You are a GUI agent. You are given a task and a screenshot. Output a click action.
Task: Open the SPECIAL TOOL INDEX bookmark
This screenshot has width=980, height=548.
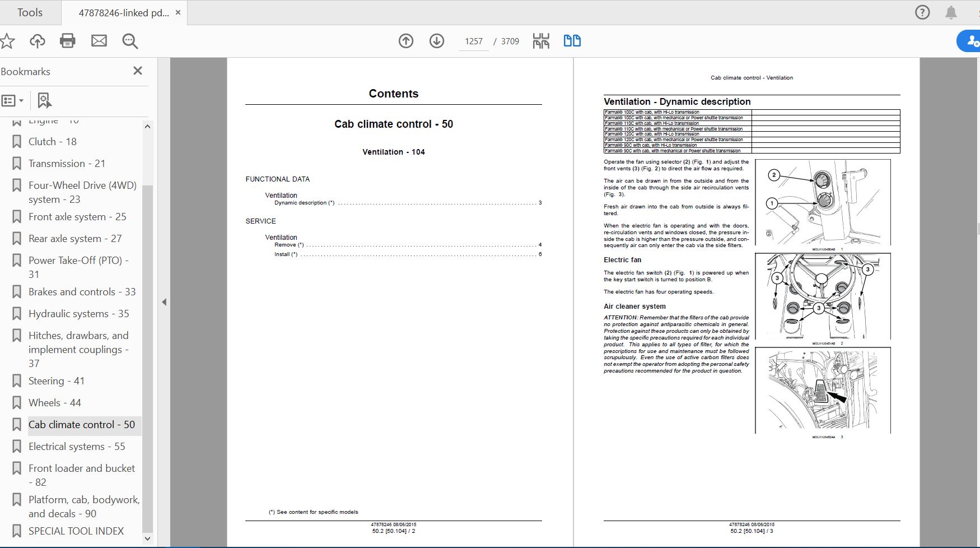pyautogui.click(x=76, y=531)
